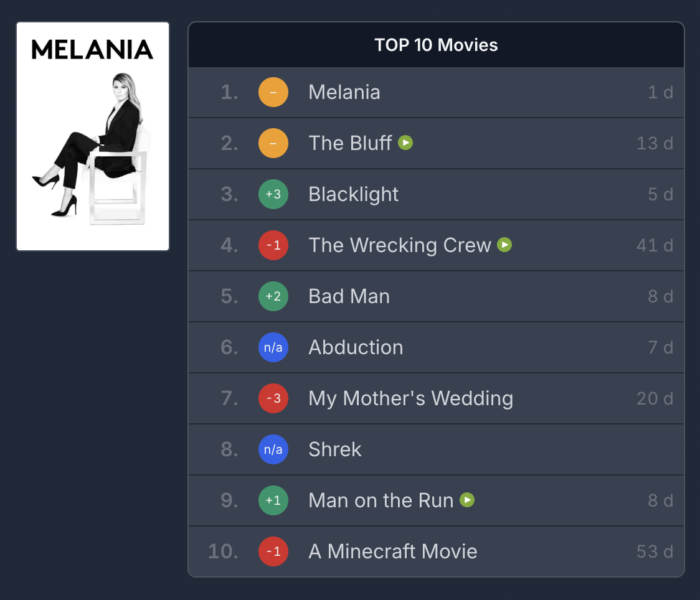
Task: Click the TOP 10 Movies header
Action: point(436,45)
